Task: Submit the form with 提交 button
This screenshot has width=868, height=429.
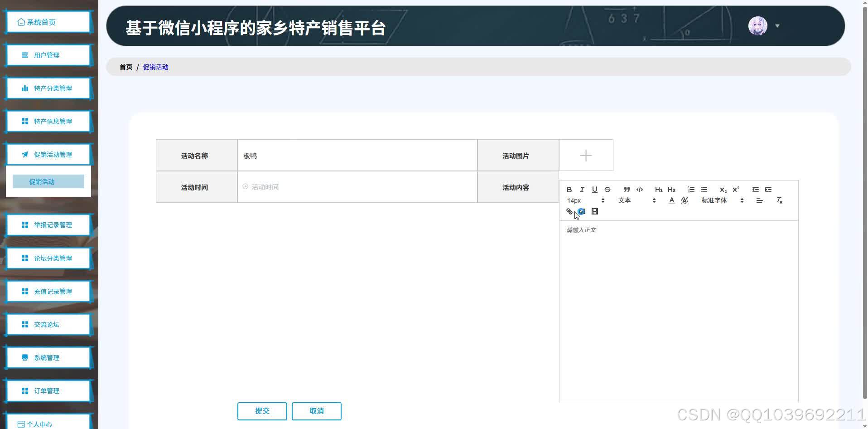Action: (x=262, y=411)
